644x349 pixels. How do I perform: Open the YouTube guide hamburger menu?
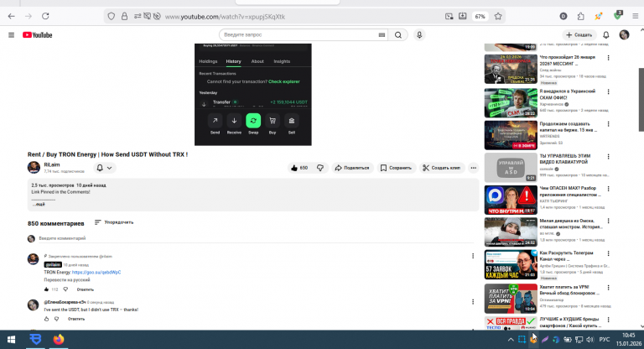(x=12, y=35)
